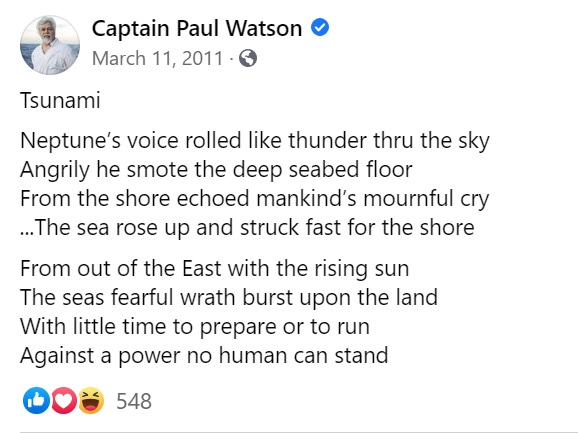Click the globe public audience icon
This screenshot has height=433, width=578.
(x=248, y=58)
